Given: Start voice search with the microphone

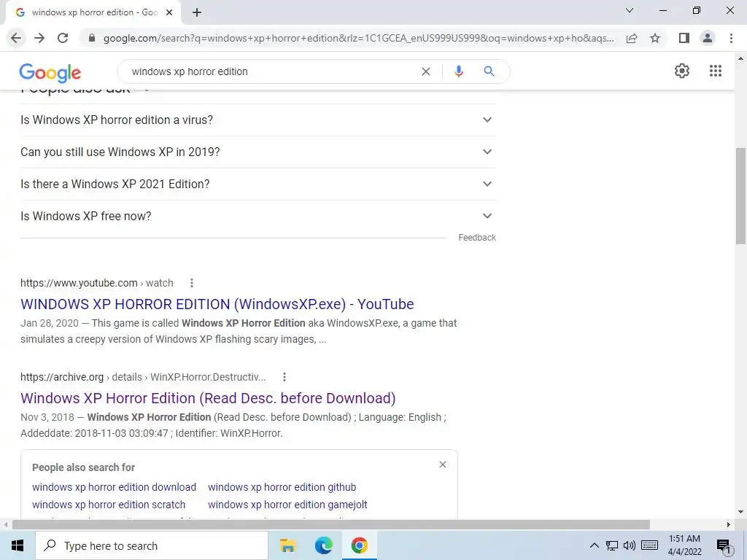Looking at the screenshot, I should pyautogui.click(x=459, y=71).
